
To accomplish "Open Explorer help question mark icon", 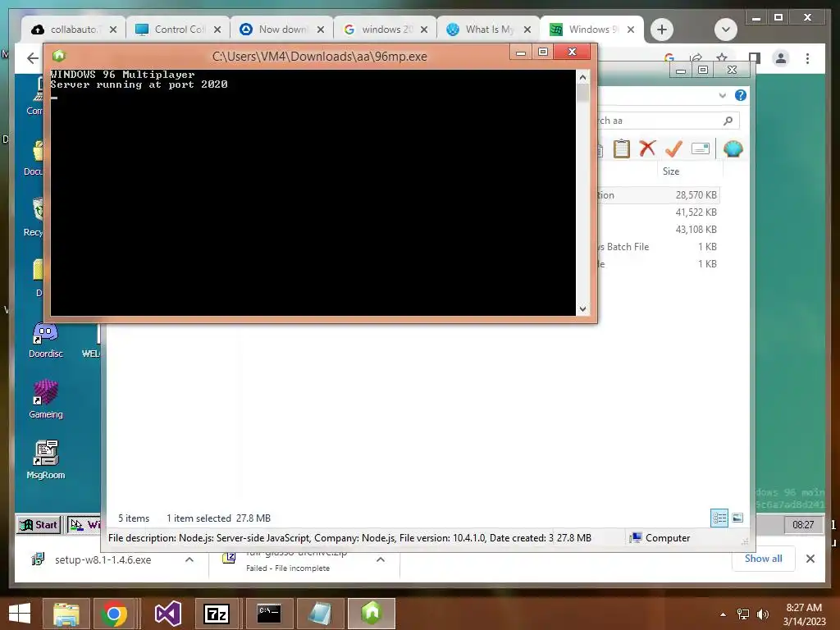I will [x=741, y=95].
